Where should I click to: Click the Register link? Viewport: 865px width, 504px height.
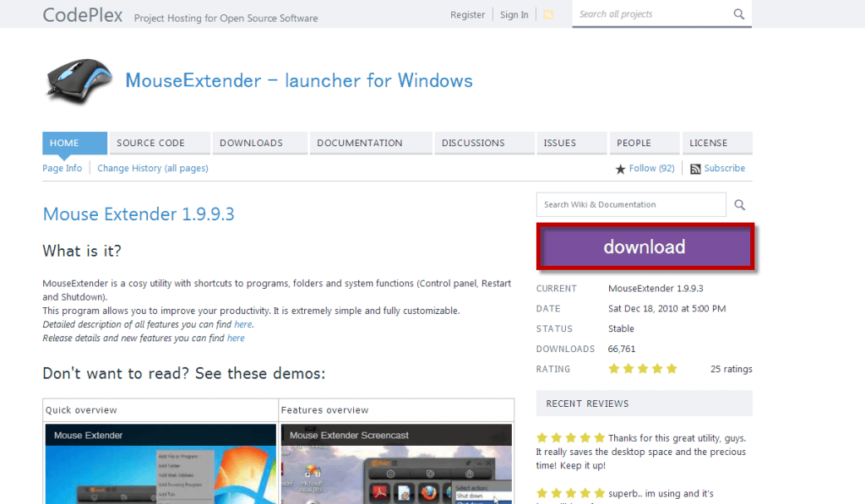pos(467,14)
